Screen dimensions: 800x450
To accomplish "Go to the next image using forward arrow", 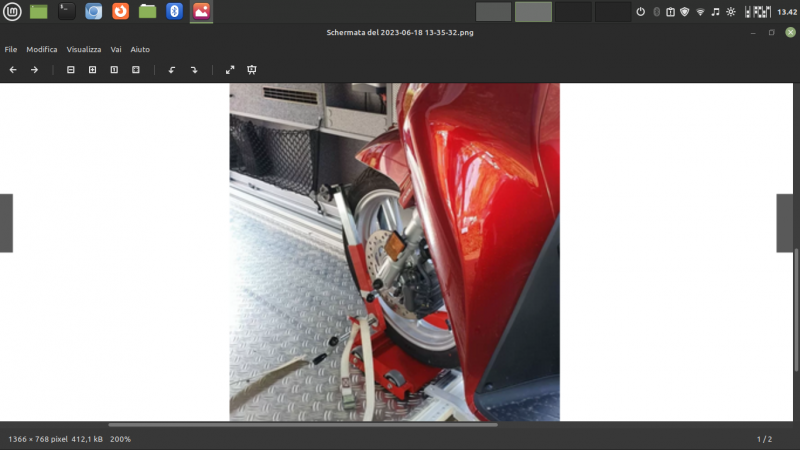I will 34,70.
